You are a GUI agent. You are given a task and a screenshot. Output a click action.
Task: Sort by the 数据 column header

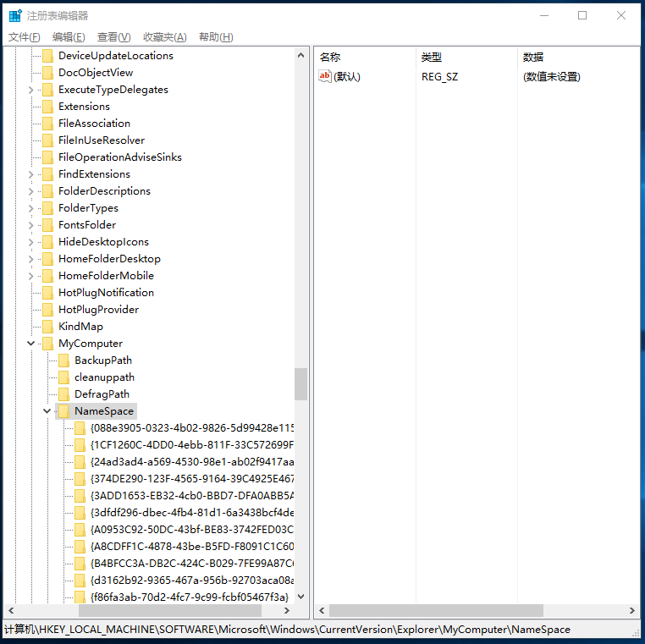[x=578, y=57]
